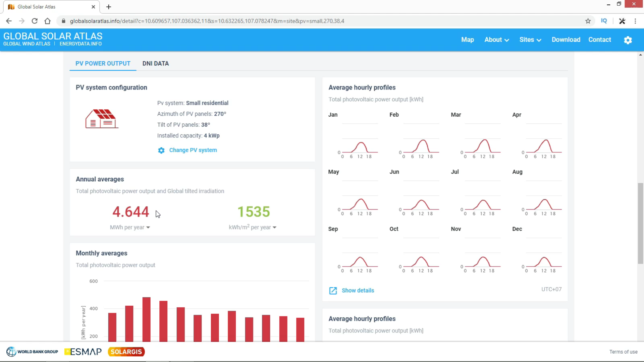Open the settings gear in header

pyautogui.click(x=628, y=40)
